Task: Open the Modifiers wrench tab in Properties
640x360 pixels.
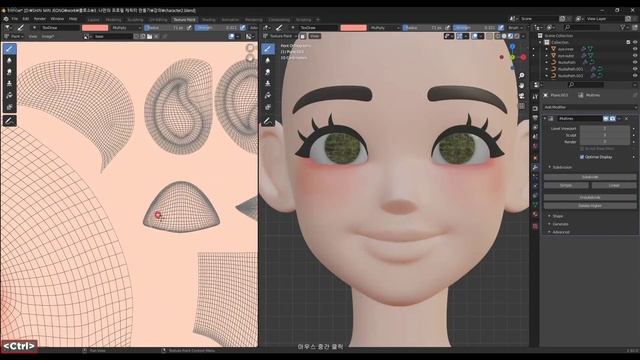Action: pyautogui.click(x=535, y=167)
